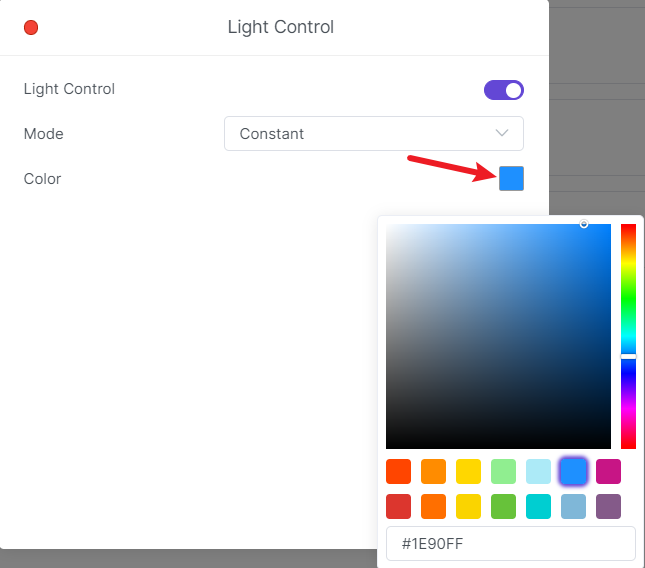Toggle the Light Control switch off

[504, 90]
